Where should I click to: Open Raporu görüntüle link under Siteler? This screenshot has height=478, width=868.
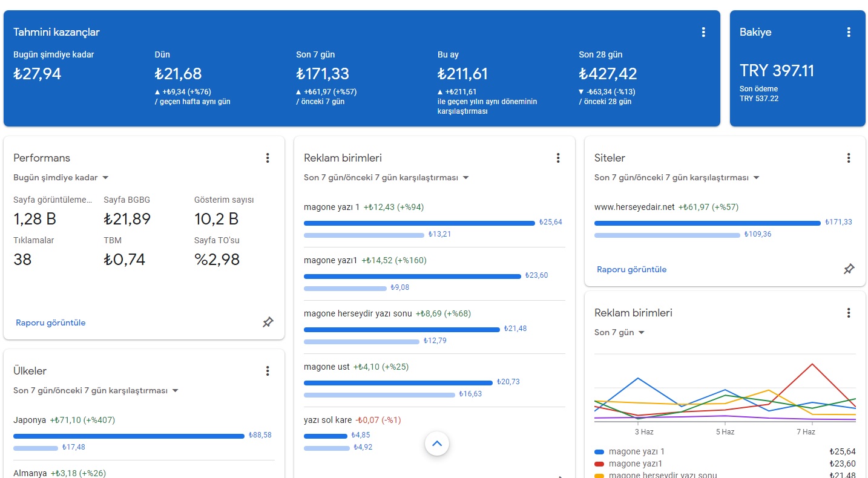(x=632, y=269)
